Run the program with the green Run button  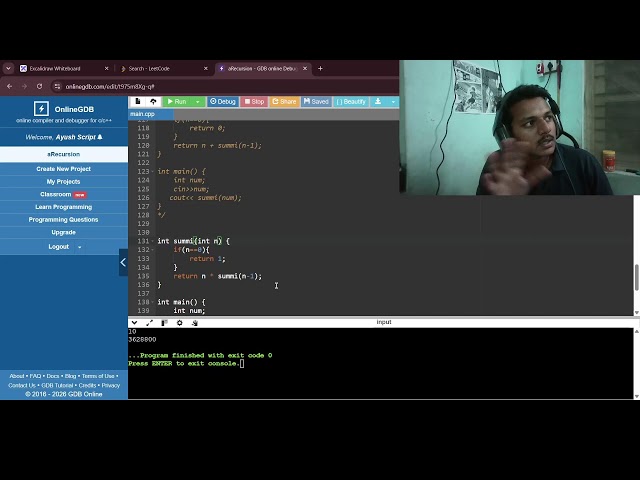tap(177, 101)
